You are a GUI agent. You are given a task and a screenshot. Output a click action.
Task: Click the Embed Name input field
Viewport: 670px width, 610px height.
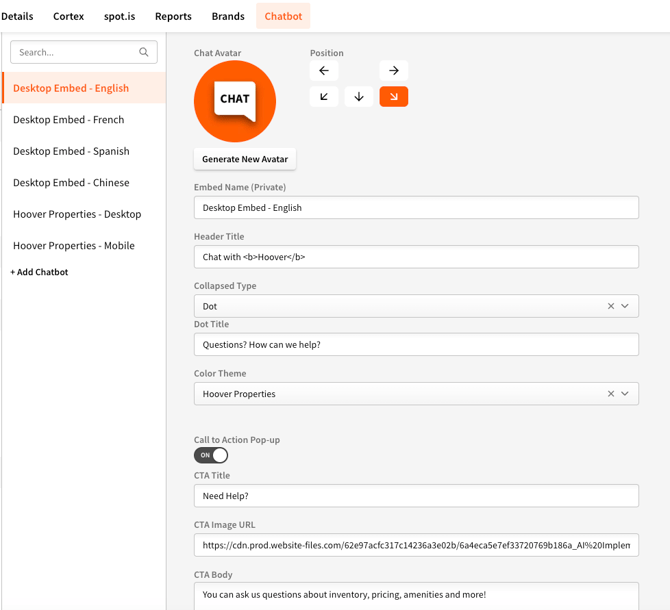(416, 208)
